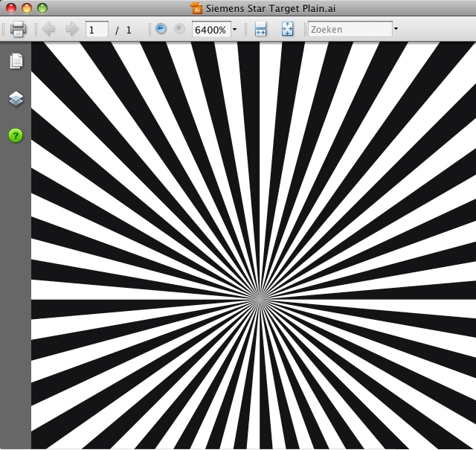
Task: Open Help via the green question mark
Action: click(16, 135)
